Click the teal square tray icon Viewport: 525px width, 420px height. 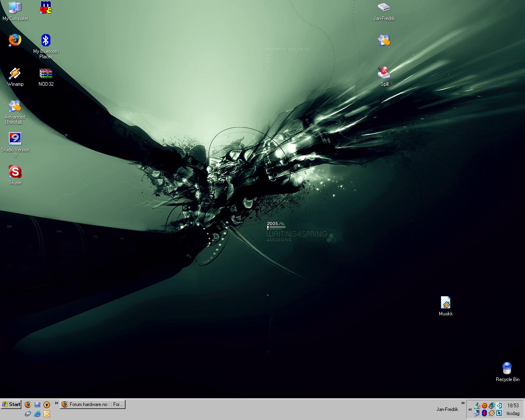[499, 406]
